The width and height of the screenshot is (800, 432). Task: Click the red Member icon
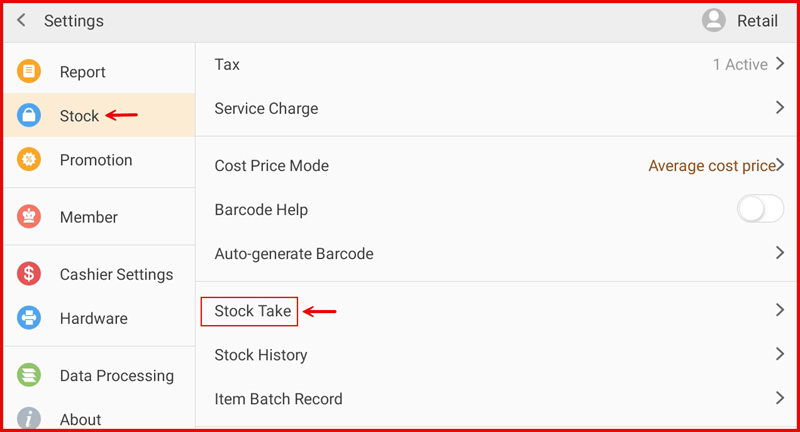[30, 217]
